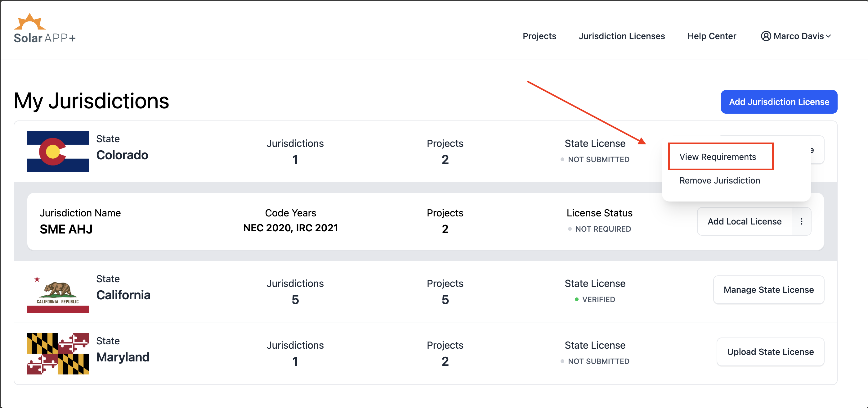The width and height of the screenshot is (868, 408).
Task: Expand the Marco Davis account dropdown chevron
Action: [x=829, y=36]
